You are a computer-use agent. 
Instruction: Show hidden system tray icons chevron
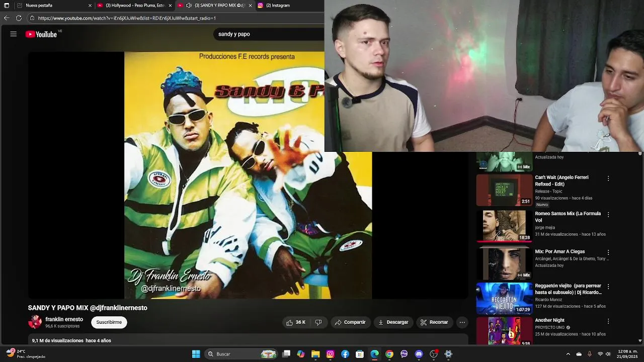coord(568,354)
